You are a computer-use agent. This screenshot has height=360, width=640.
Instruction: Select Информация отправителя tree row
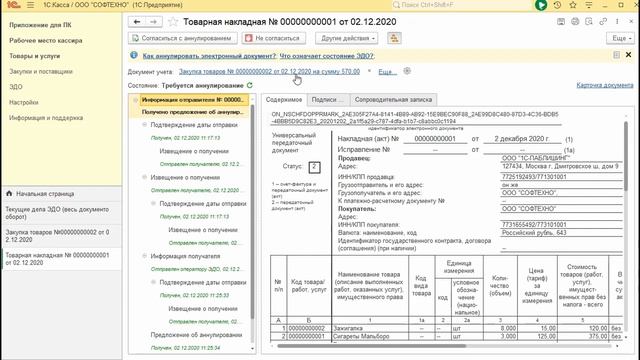(194, 100)
